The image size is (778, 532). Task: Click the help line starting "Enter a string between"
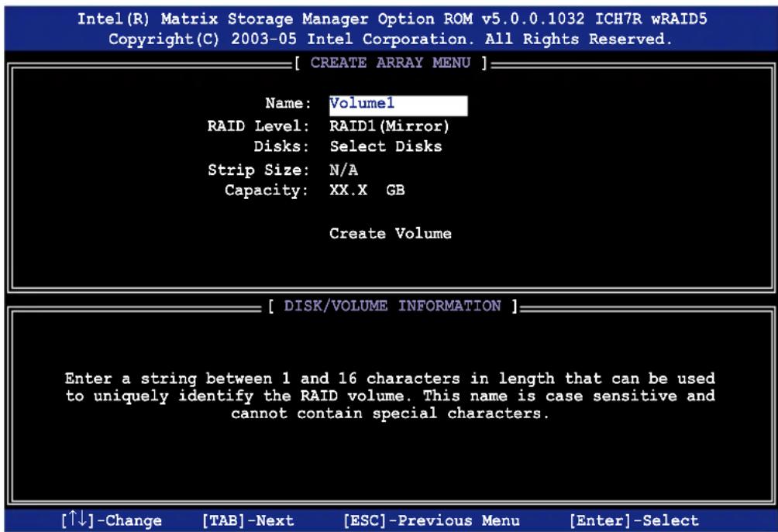(x=390, y=379)
